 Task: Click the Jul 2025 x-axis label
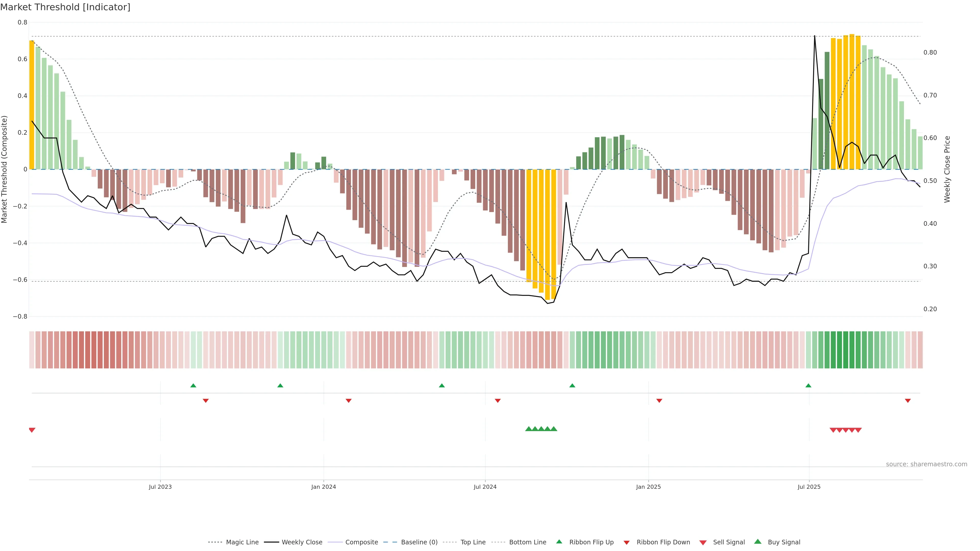coord(809,487)
